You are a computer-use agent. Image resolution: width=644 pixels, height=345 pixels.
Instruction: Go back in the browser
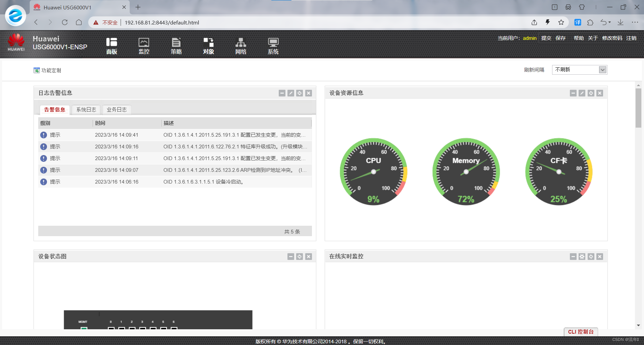coord(36,22)
